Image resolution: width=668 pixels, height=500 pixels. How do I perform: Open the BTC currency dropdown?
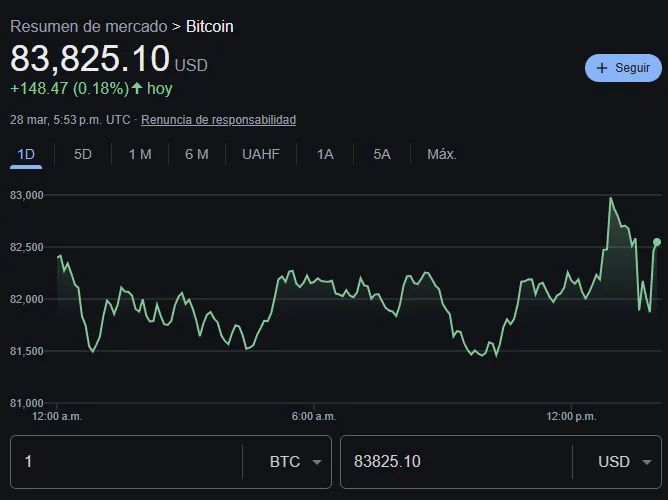(295, 462)
